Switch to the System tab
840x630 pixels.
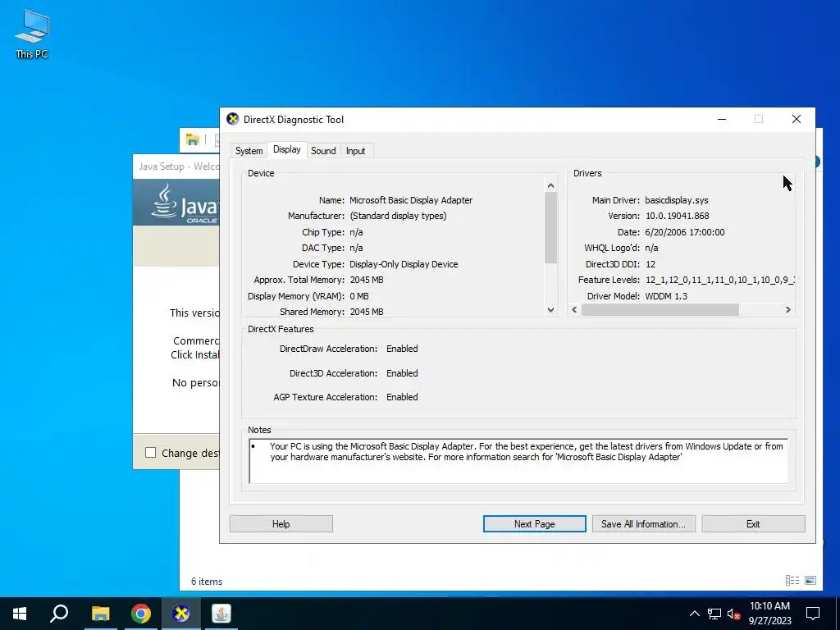249,151
